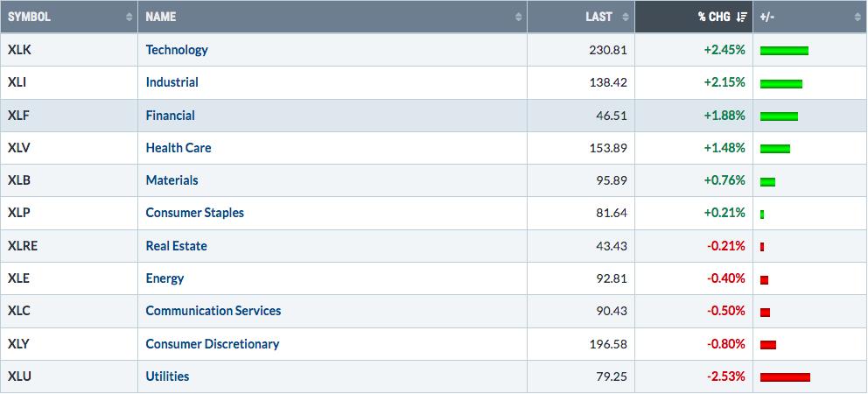Open the Communication Services link
This screenshot has width=868, height=394.
point(213,311)
